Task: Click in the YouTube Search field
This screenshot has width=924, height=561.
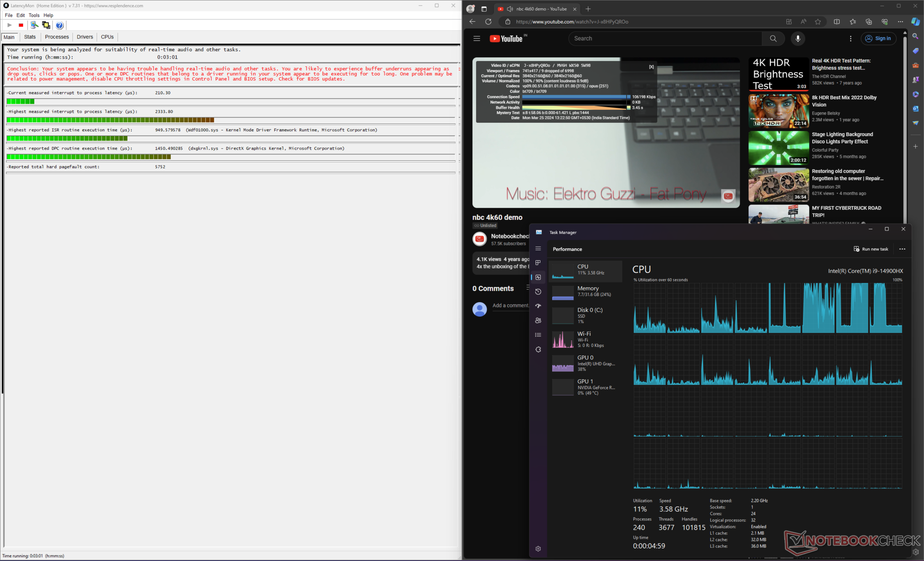Action: point(664,38)
